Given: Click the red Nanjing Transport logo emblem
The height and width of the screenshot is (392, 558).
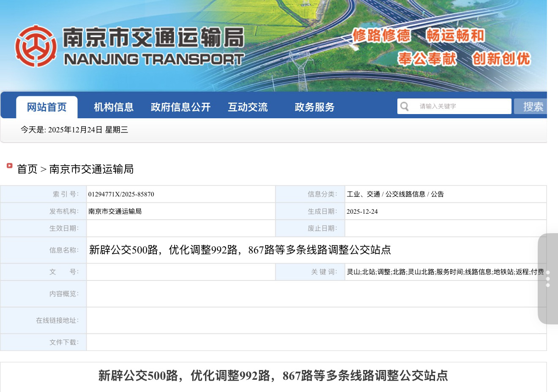Looking at the screenshot, I should click(36, 46).
